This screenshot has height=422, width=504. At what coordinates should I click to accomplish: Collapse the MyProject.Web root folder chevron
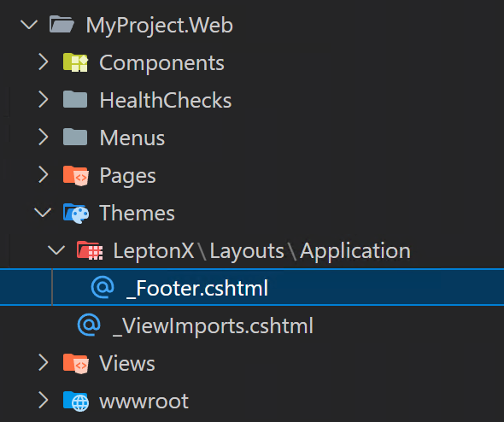pyautogui.click(x=29, y=25)
